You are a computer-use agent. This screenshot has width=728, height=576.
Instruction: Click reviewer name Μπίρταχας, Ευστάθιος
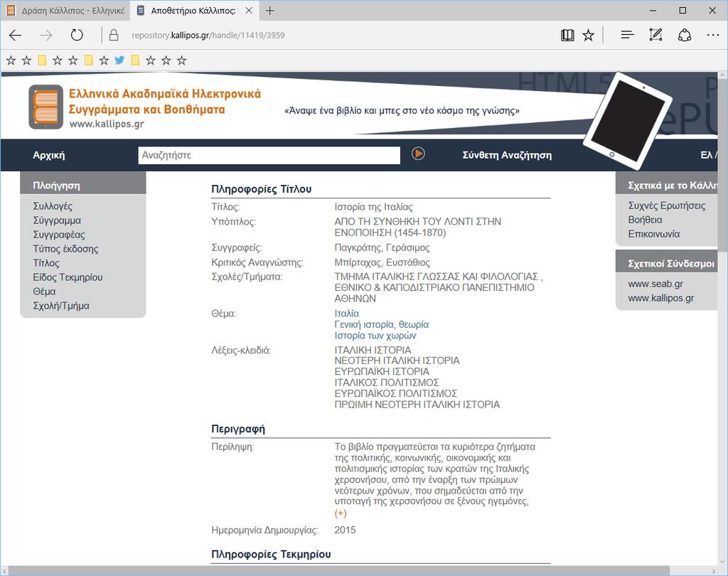click(x=382, y=262)
